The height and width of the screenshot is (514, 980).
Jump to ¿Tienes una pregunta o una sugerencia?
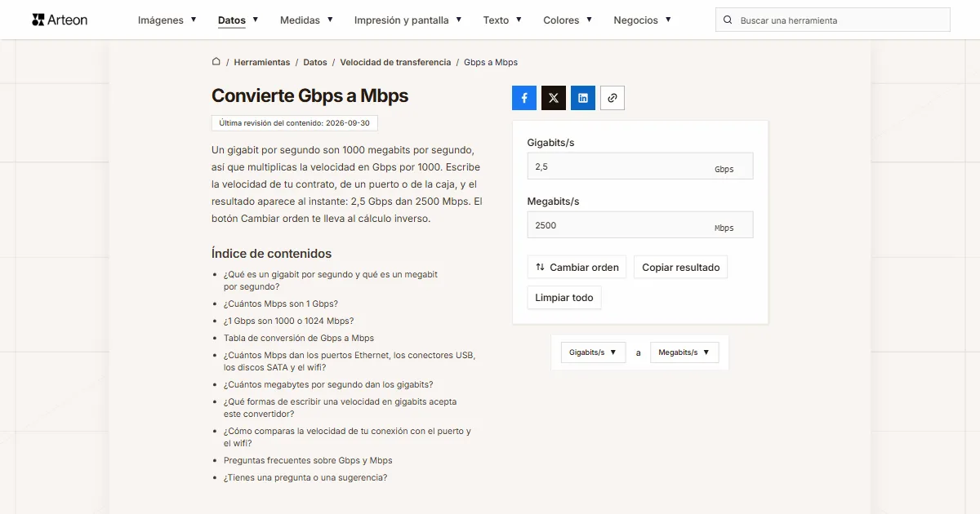[x=305, y=477]
